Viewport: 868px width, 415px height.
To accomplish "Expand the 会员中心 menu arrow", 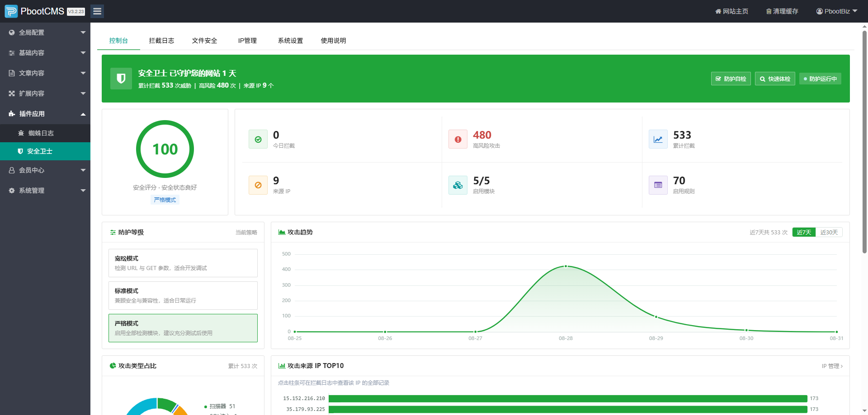I will [83, 170].
